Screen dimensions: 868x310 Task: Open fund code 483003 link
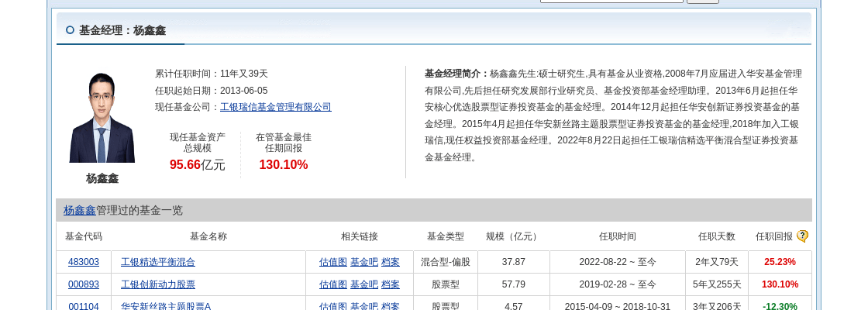(84, 262)
